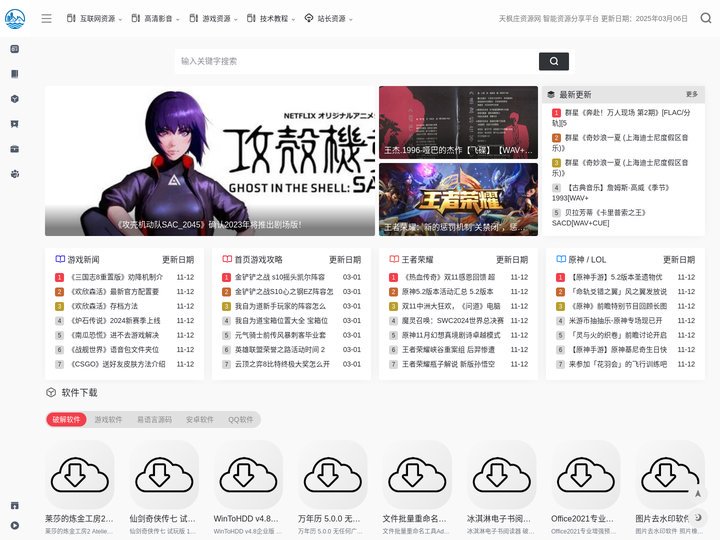Click the 万年历 5.0.0 cloud download icon

coord(332,474)
